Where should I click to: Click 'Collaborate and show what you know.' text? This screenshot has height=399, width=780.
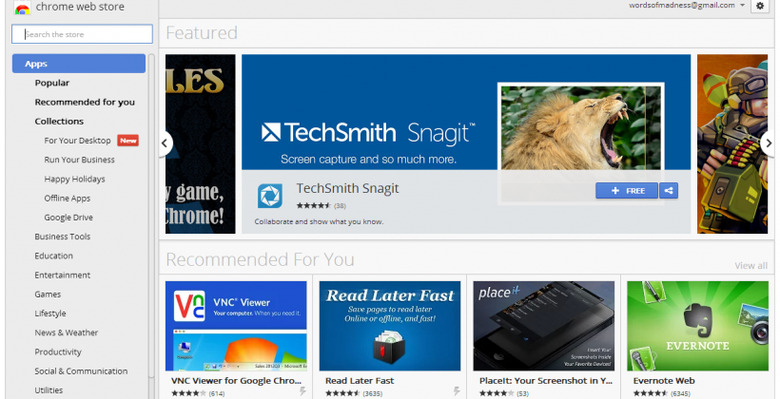[x=319, y=221]
